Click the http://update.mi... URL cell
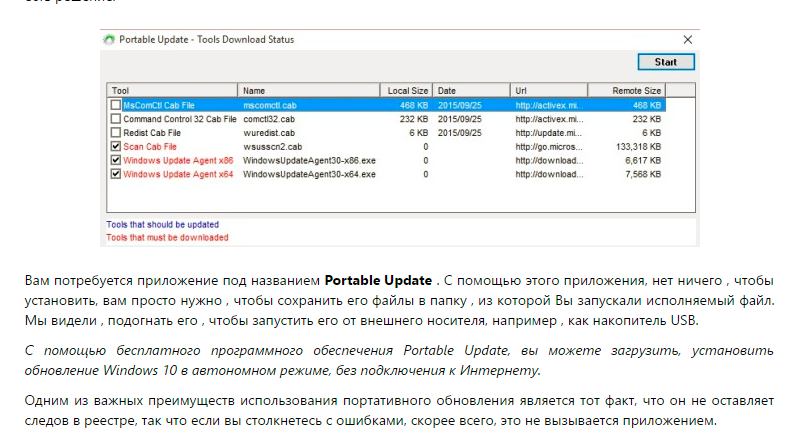This screenshot has width=788, height=444. tap(548, 133)
